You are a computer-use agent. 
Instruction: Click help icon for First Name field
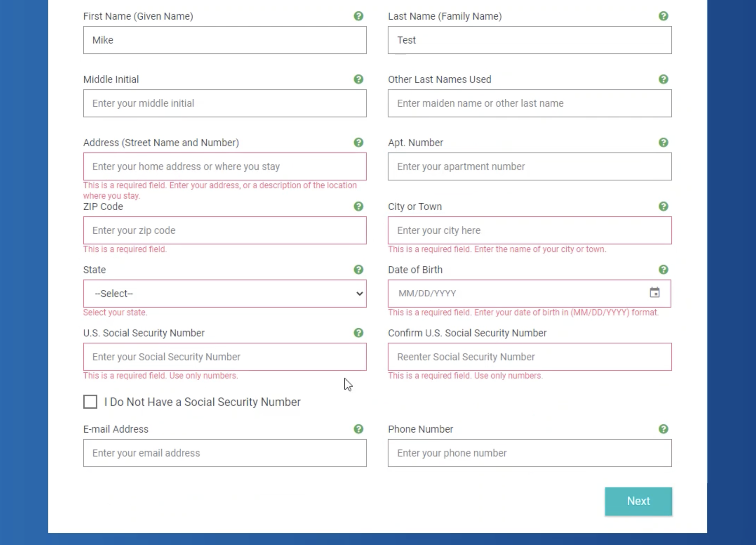point(358,16)
